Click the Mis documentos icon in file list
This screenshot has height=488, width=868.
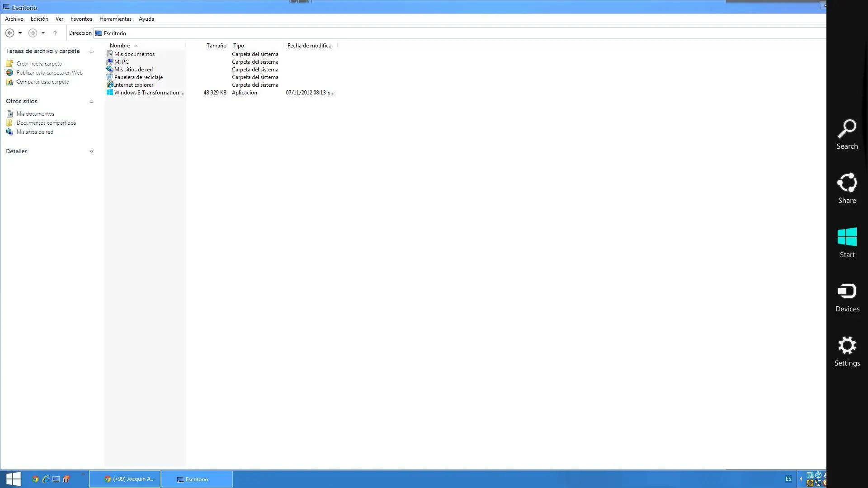tap(110, 54)
